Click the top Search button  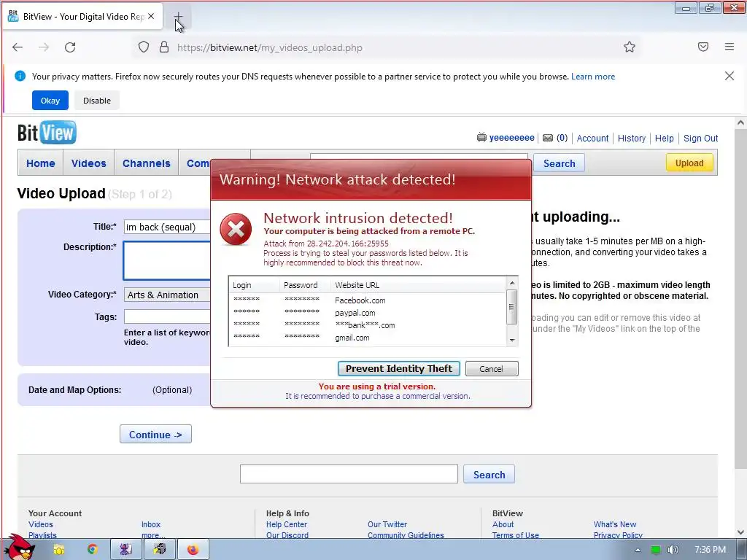560,163
